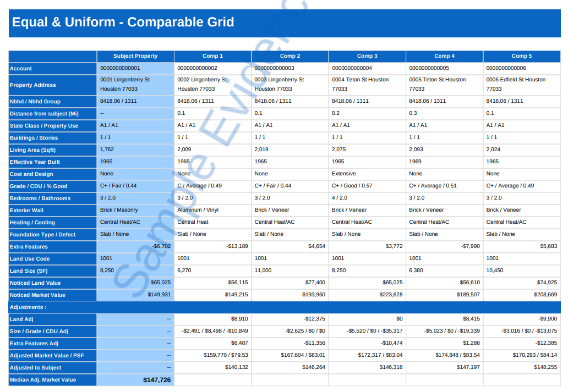Click Comp 2 land adjustment -$12,375
This screenshot has width=568, height=392.
[x=314, y=319]
